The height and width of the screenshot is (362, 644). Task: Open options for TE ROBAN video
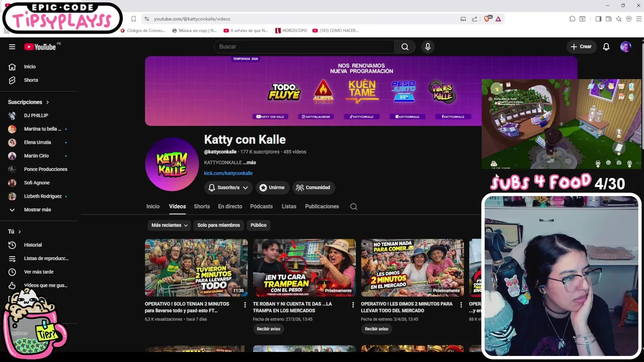pyautogui.click(x=353, y=305)
